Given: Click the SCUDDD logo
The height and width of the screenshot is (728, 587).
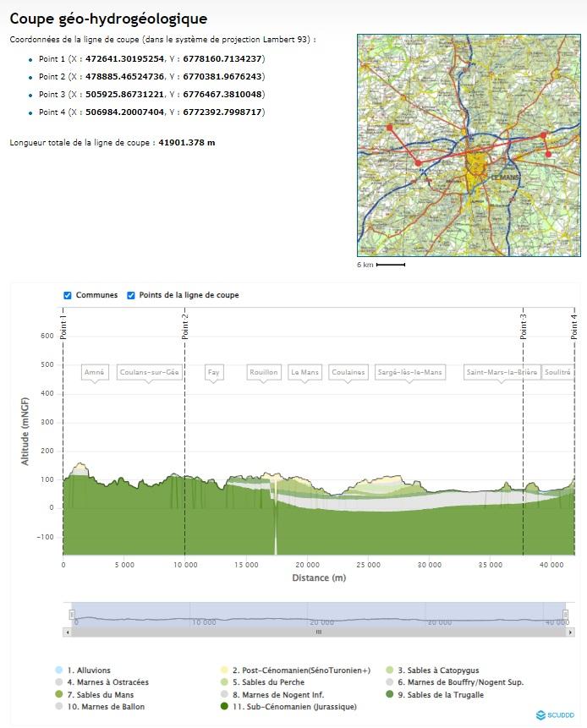Looking at the screenshot, I should 555,715.
